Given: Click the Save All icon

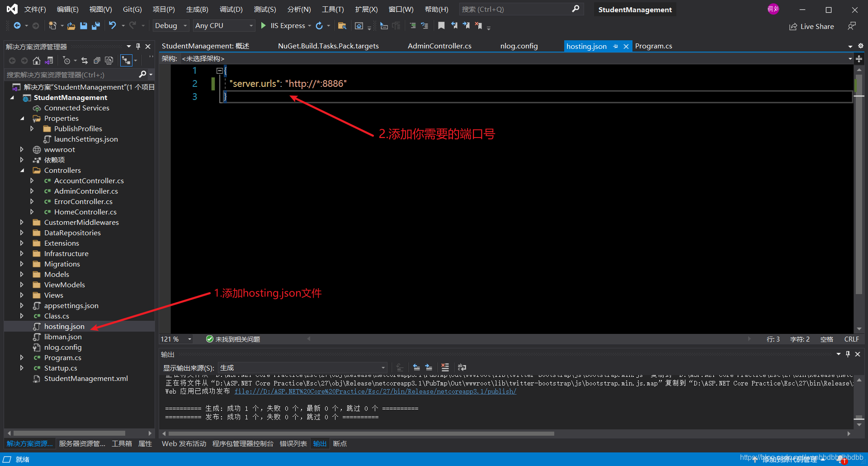Looking at the screenshot, I should 95,26.
